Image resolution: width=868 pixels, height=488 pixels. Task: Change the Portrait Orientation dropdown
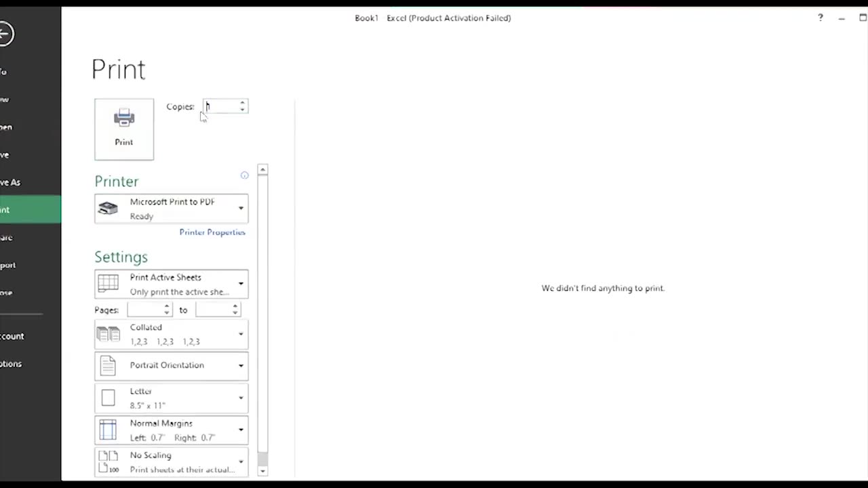pyautogui.click(x=172, y=365)
